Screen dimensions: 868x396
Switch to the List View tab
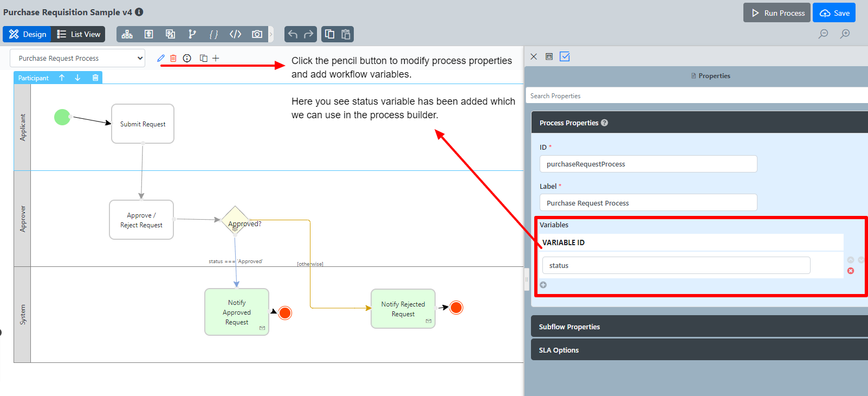point(79,34)
